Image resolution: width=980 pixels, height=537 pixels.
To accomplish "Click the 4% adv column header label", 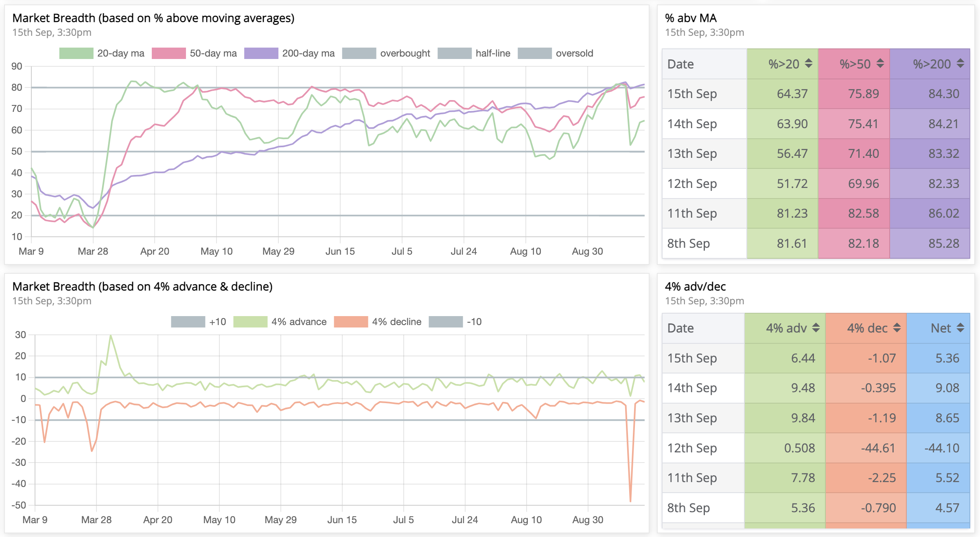I will [x=786, y=328].
